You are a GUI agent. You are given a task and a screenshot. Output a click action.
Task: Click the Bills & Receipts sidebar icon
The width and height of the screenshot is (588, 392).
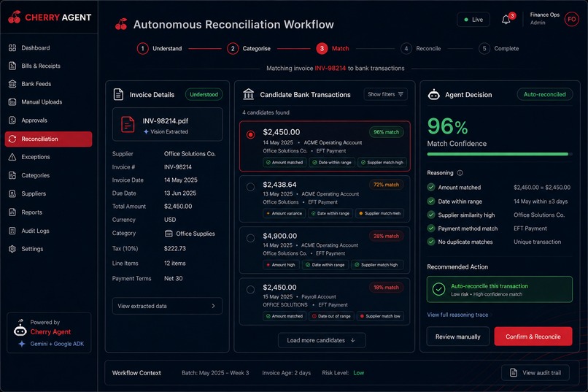click(12, 66)
